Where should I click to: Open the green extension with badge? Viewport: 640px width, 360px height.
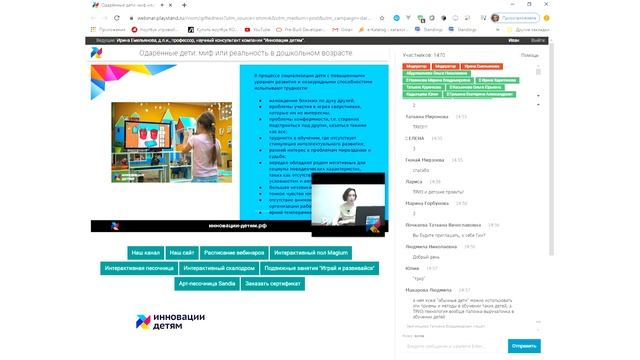coord(420,18)
